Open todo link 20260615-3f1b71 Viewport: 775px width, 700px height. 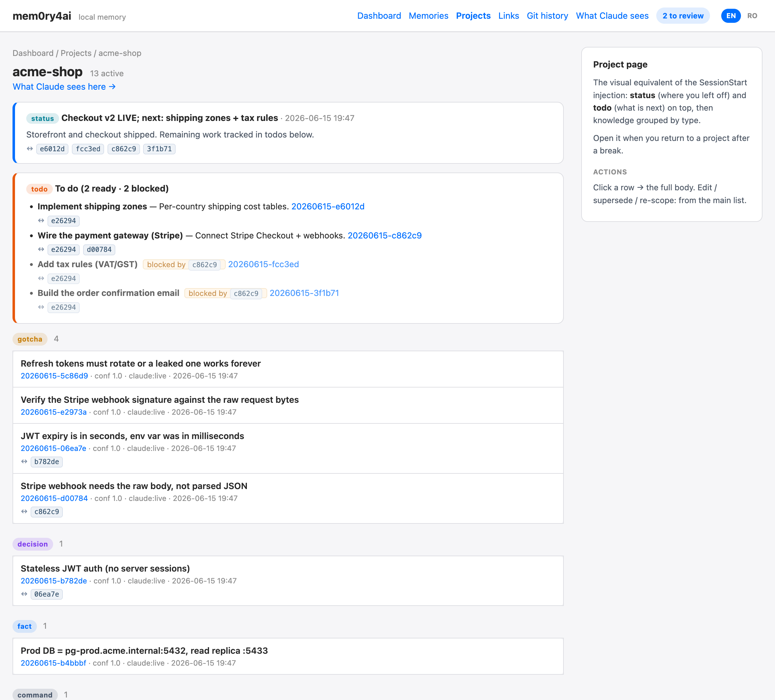click(x=304, y=293)
